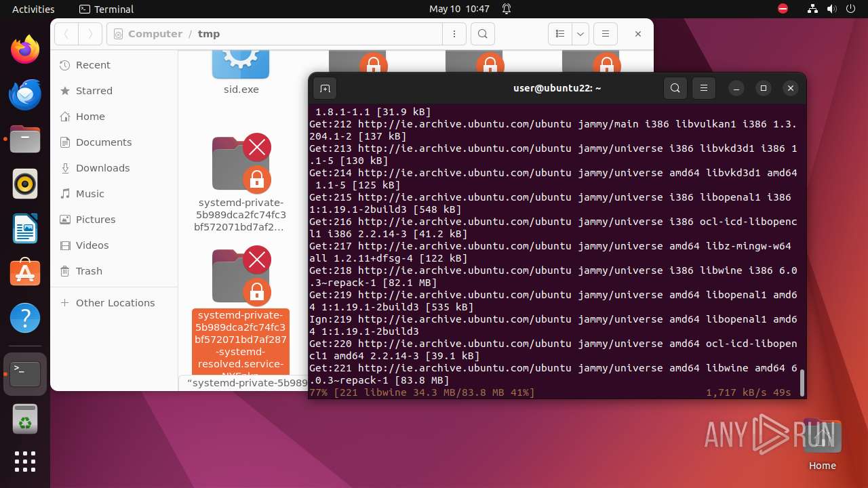This screenshot has width=868, height=488.
Task: Open the Files app dock icon
Action: coord(25,139)
